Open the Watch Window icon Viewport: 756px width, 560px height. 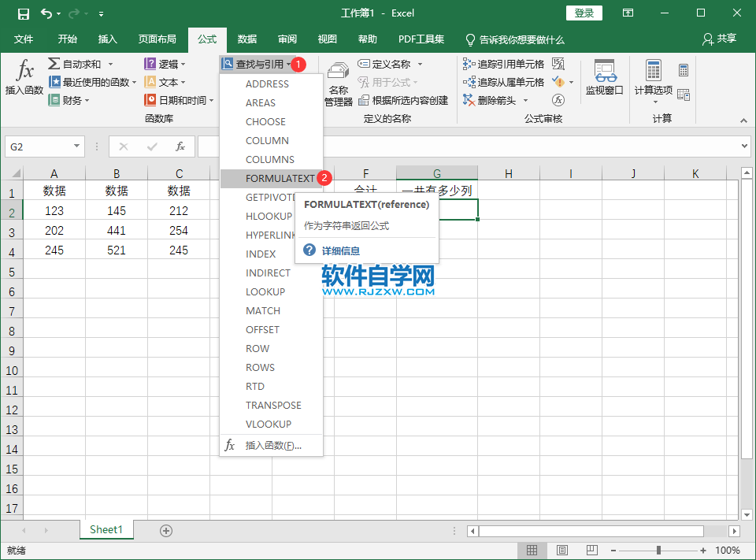click(x=605, y=71)
